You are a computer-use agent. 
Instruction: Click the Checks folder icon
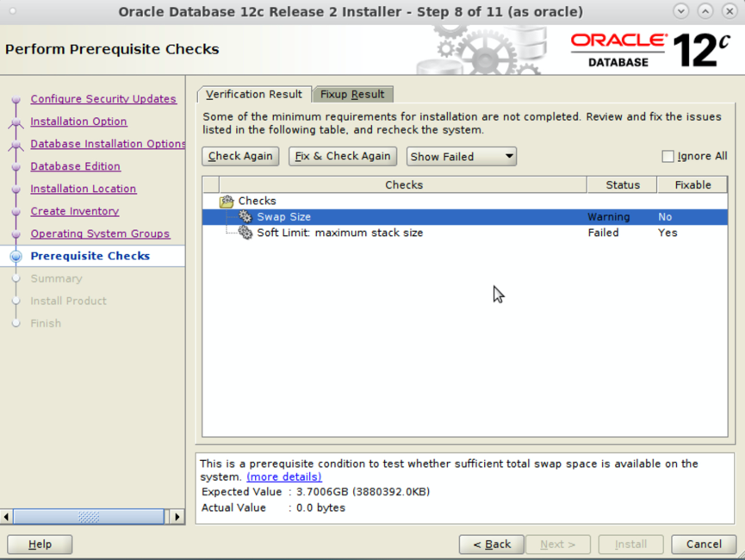[x=227, y=202]
